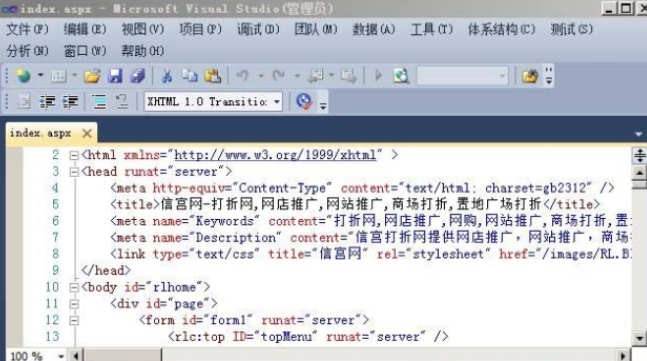Collapse the body tag on line 10
The width and height of the screenshot is (647, 361).
coord(74,287)
